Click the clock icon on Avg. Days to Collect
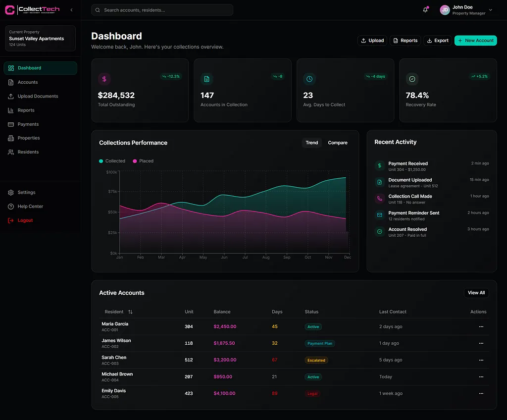The width and height of the screenshot is (507, 420). coord(309,79)
